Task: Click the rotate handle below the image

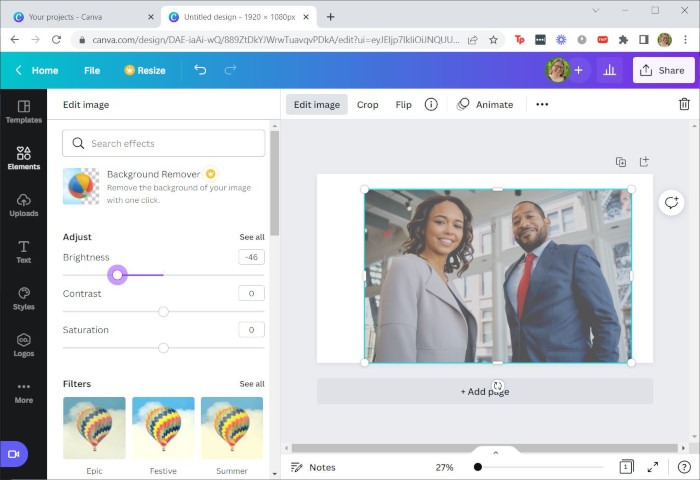Action: pos(498,385)
